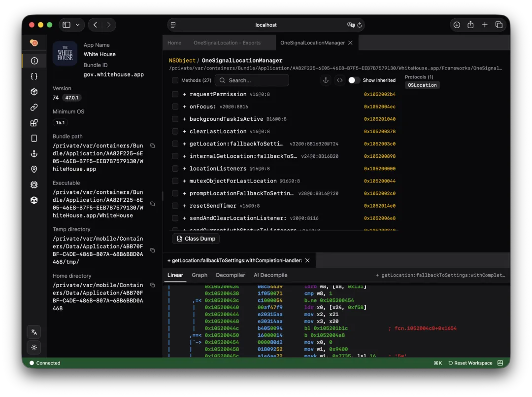532x397 pixels.
Task: Click Reset Workspace in status bar
Action: (470, 363)
